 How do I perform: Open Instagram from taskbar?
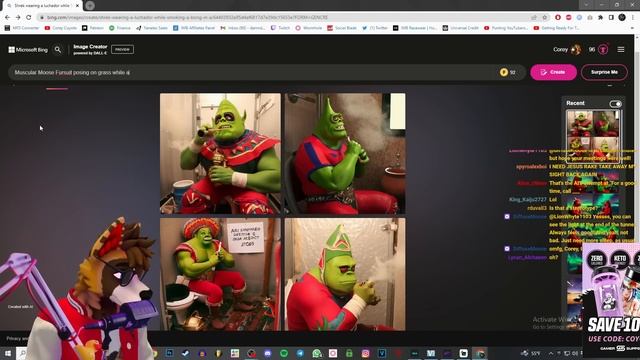click(366, 353)
